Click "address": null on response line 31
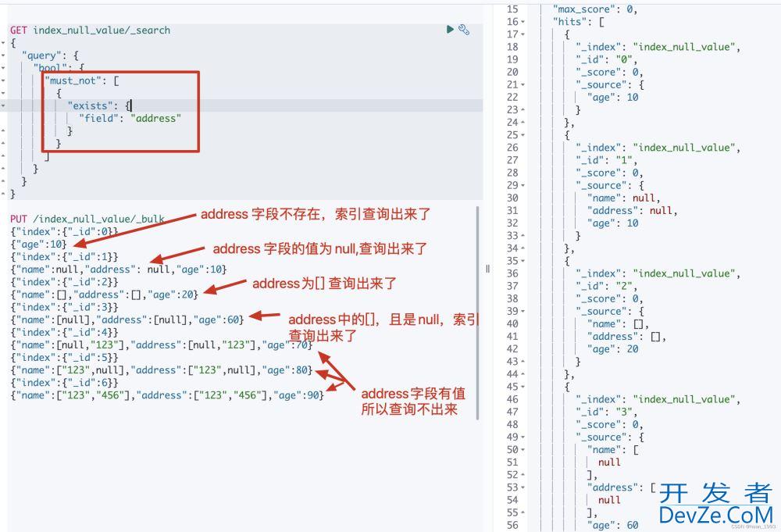The width and height of the screenshot is (781, 532). click(632, 210)
